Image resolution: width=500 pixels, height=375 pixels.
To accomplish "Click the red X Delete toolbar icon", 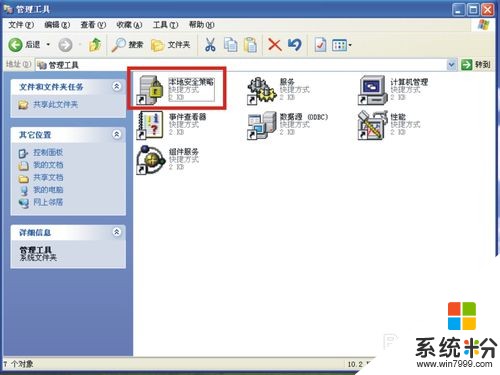I will click(x=275, y=45).
